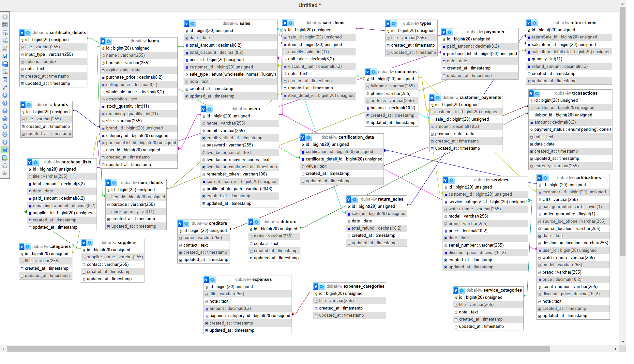Viewport: 634px width, 364px height.
Task: Click the Export schema icon
Action: (5, 158)
